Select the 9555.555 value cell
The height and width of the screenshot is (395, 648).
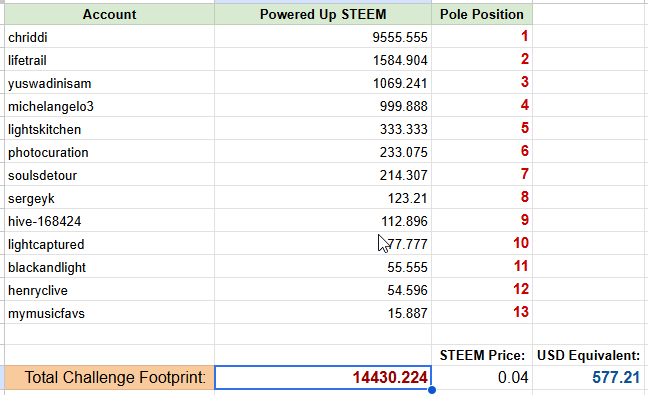[323, 37]
